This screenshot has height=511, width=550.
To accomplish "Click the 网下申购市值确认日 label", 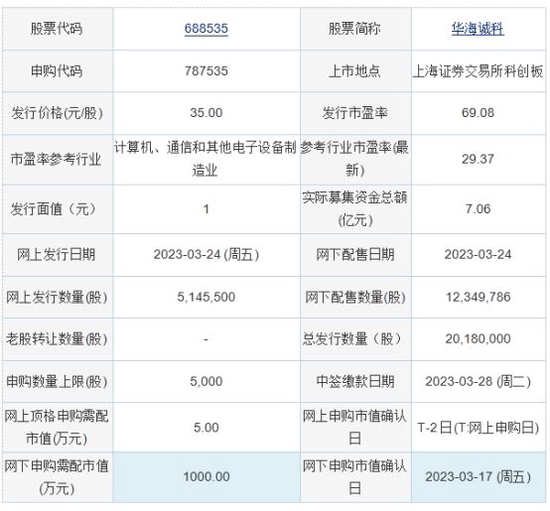I will 355,477.
